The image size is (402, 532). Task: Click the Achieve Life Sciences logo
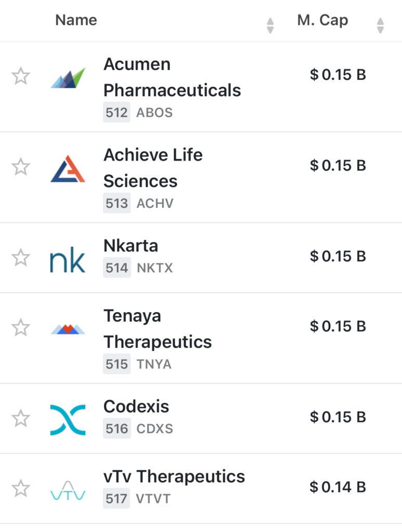tap(68, 169)
